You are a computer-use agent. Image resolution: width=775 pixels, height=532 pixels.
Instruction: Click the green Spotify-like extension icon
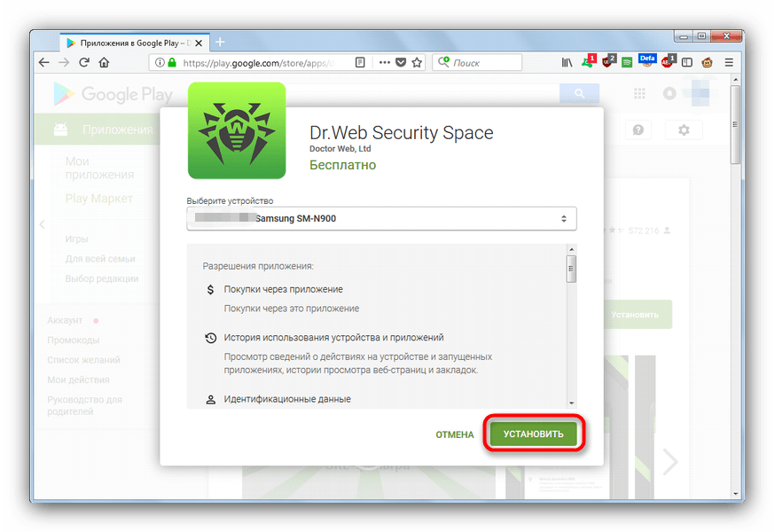pos(627,63)
